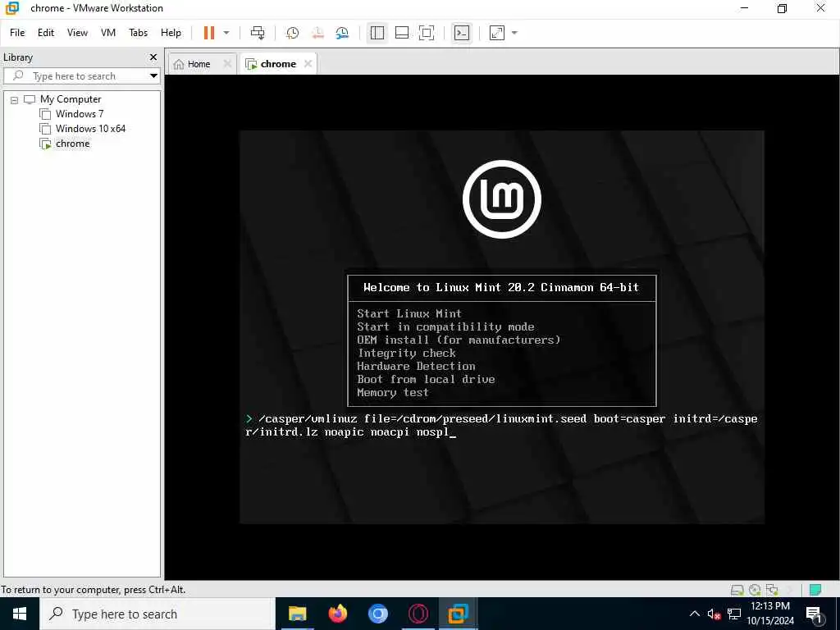Image resolution: width=840 pixels, height=630 pixels.
Task: Select Windows 7 virtual machine
Action: pyautogui.click(x=80, y=113)
